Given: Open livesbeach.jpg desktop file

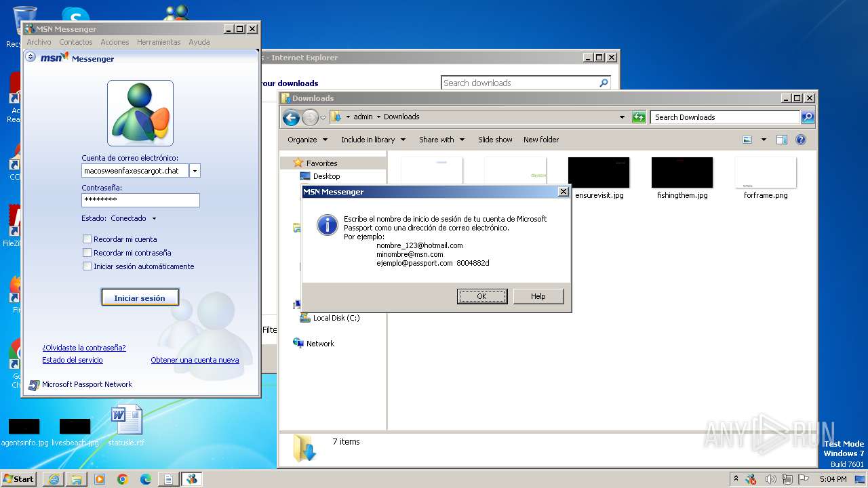Looking at the screenshot, I should (75, 432).
